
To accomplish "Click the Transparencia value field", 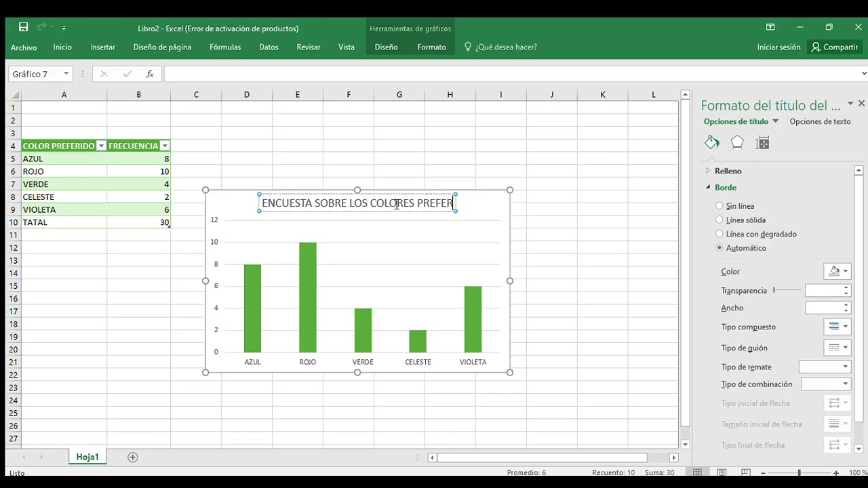I will click(823, 290).
